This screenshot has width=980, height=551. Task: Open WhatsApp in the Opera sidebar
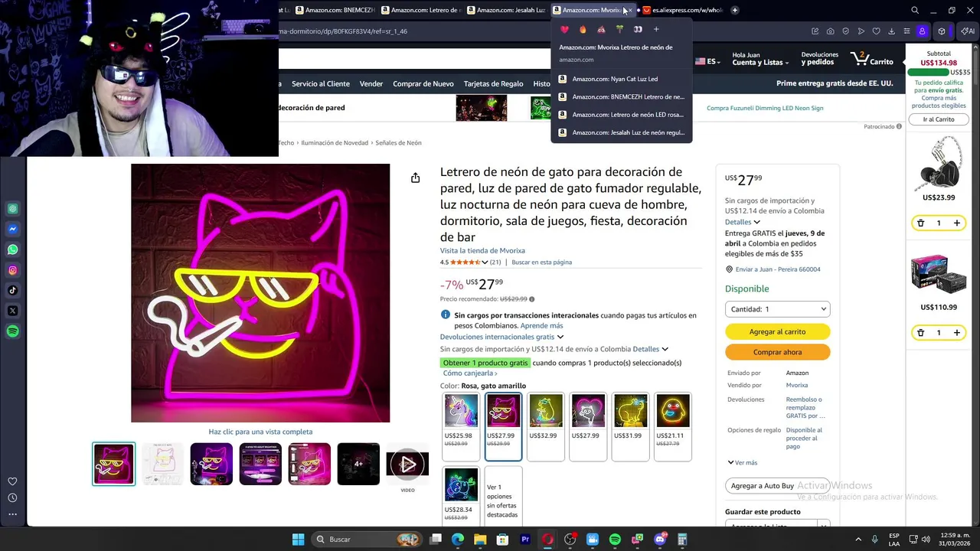coord(13,249)
